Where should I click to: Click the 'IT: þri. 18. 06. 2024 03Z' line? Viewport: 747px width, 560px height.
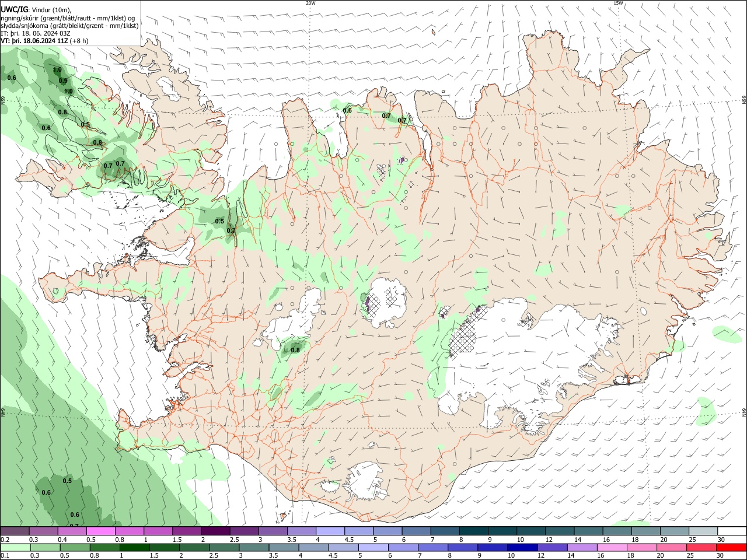click(36, 33)
